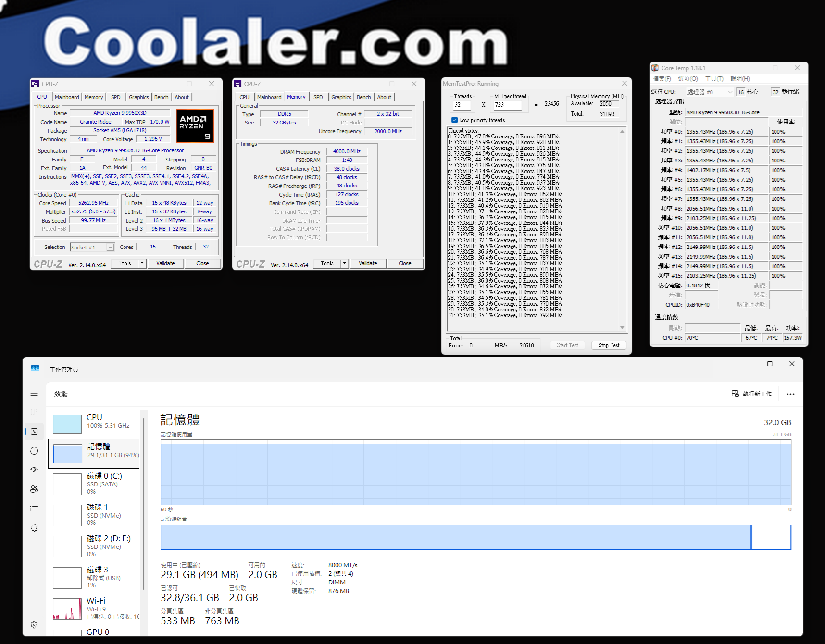The width and height of the screenshot is (825, 644).
Task: Select Disk 1 SSD (NVMe) performance item
Action: 94,515
